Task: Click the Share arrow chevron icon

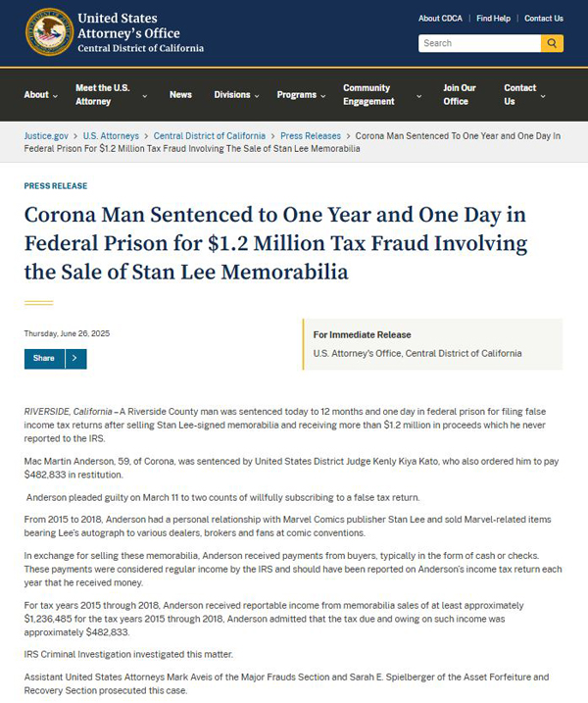Action: pyautogui.click(x=75, y=359)
